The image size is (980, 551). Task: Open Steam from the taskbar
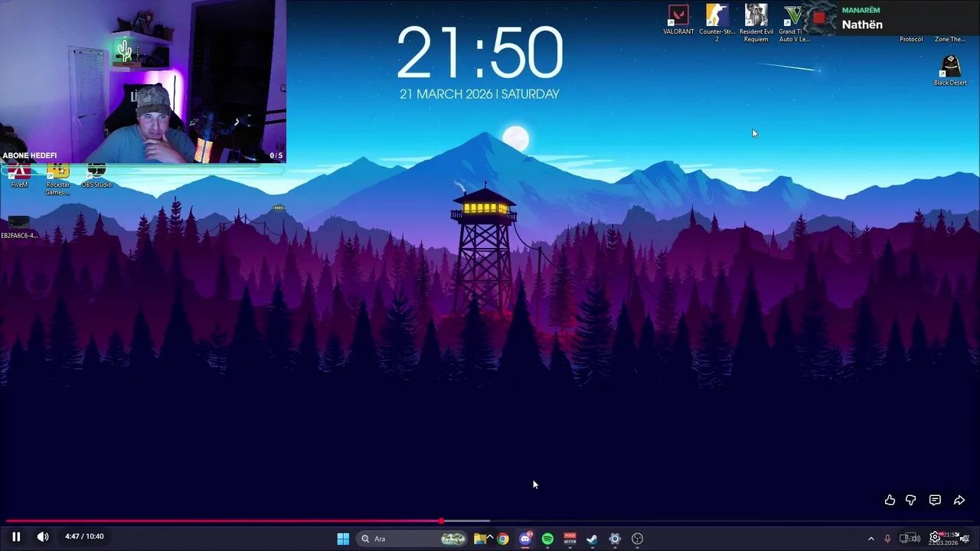592,539
